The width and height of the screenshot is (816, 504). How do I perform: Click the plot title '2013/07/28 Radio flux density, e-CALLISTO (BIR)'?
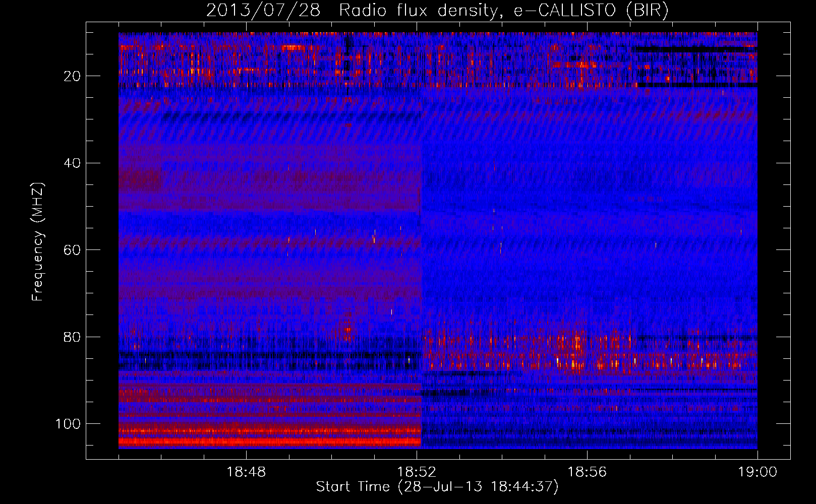click(x=437, y=11)
